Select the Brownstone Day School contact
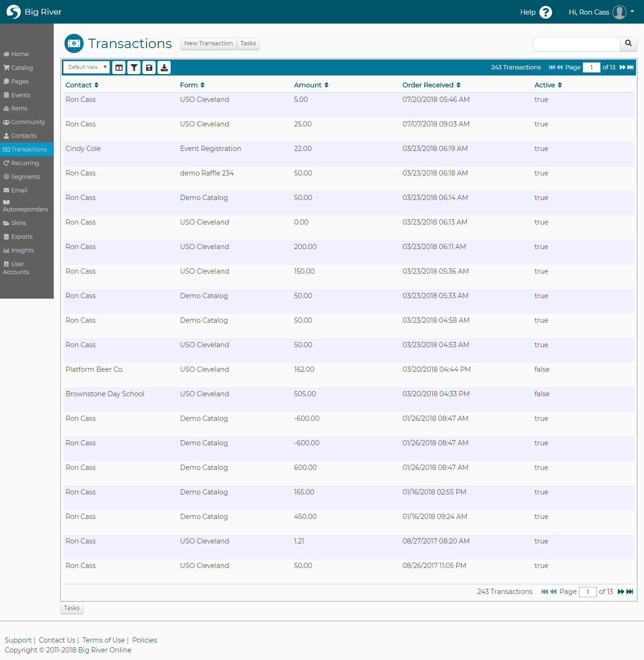Viewport: 644px width, 660px height. [x=105, y=394]
